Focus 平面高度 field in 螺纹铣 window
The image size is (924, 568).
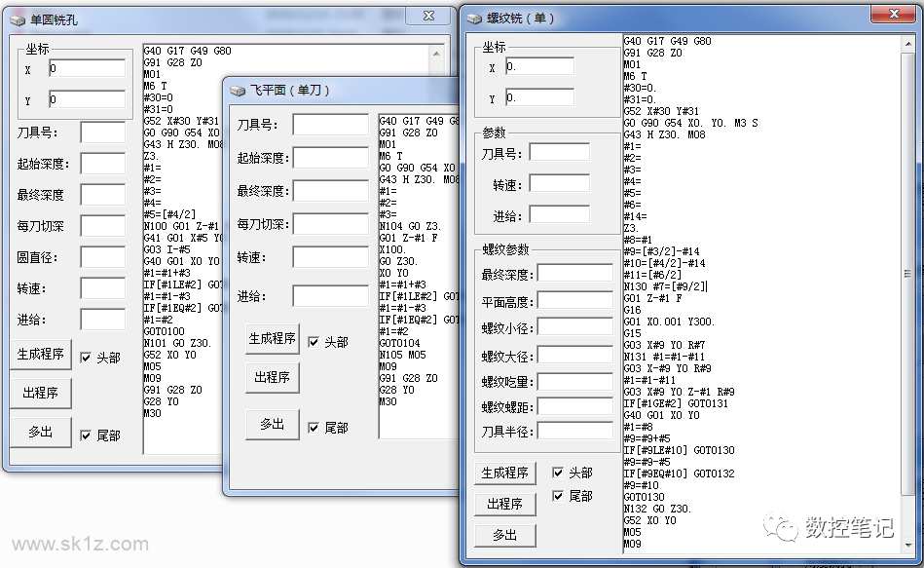coord(575,300)
